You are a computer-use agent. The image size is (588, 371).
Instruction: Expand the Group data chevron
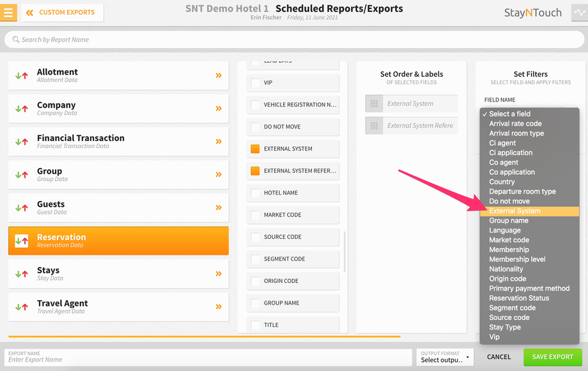coord(219,174)
